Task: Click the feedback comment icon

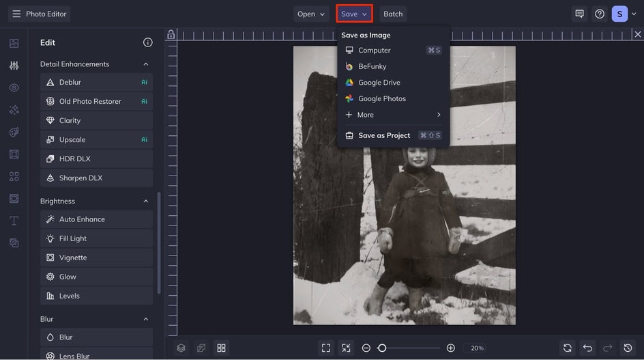Action: (x=579, y=14)
